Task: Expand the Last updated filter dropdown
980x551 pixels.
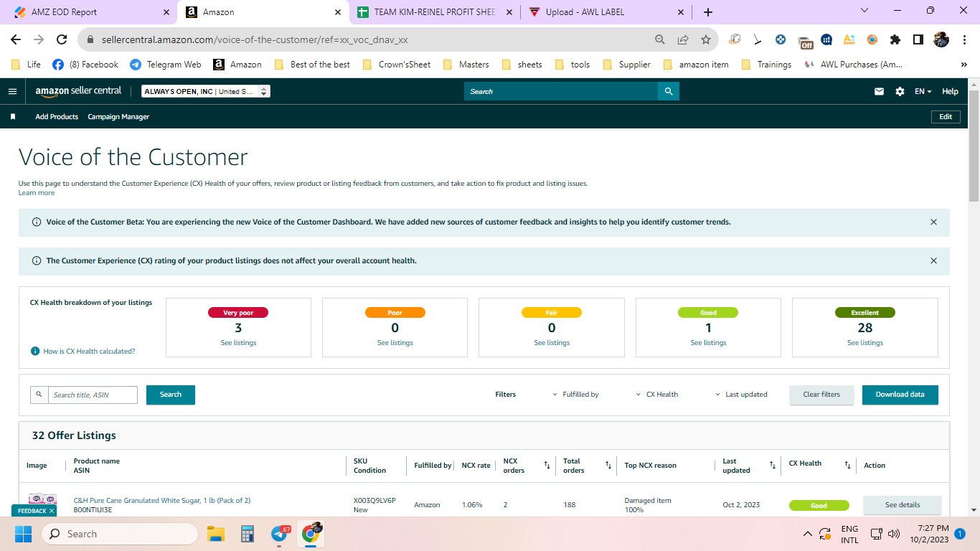Action: 741,395
